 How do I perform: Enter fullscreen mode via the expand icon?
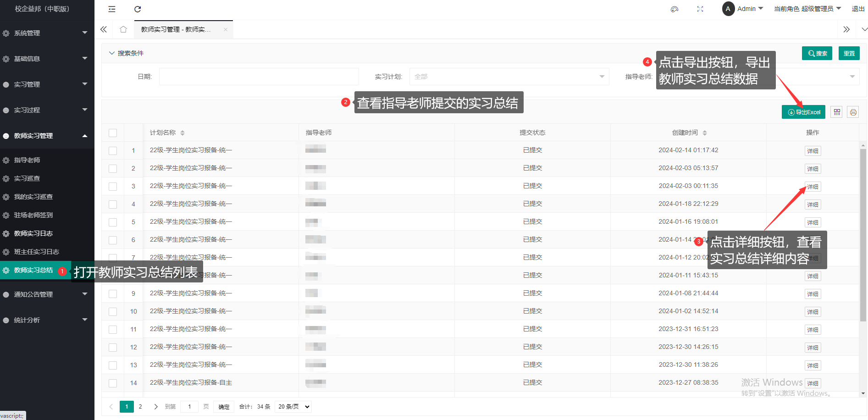[x=700, y=9]
